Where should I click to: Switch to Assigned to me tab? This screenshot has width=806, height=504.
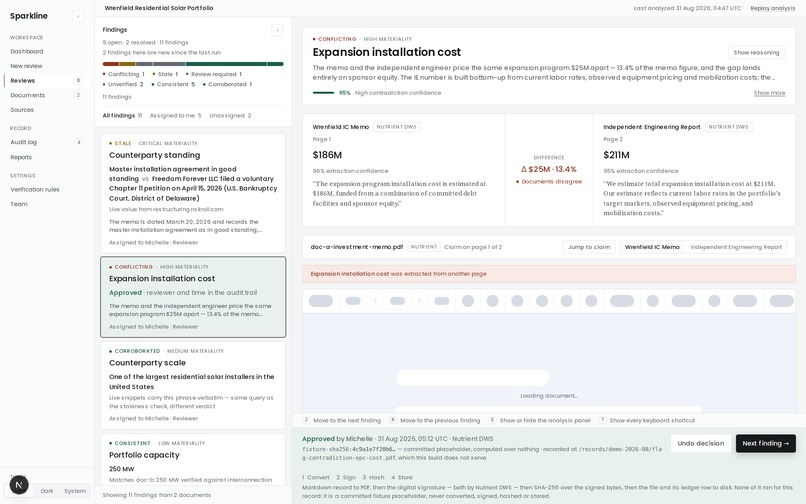[176, 116]
